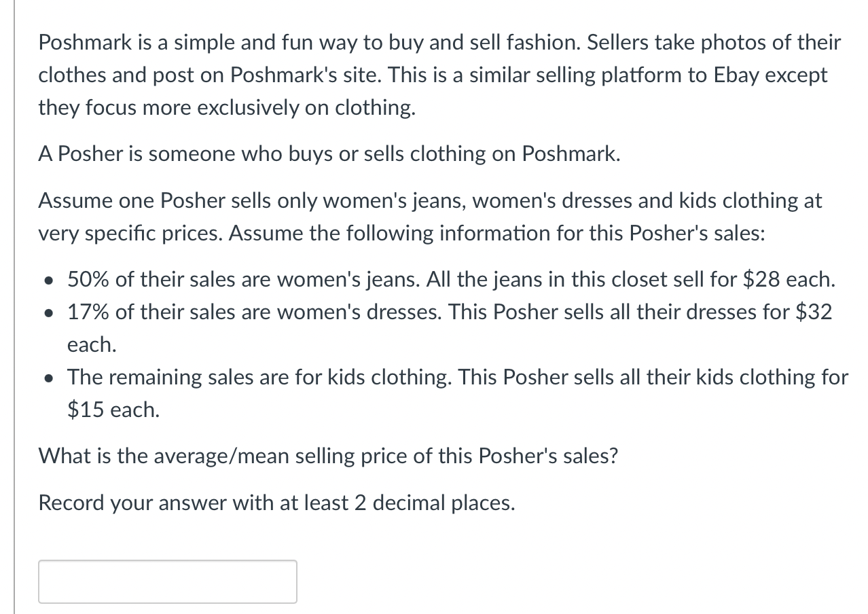Viewport: 868px width, 614px height.
Task: Click 'very specific prices' in the text
Action: click(131, 233)
